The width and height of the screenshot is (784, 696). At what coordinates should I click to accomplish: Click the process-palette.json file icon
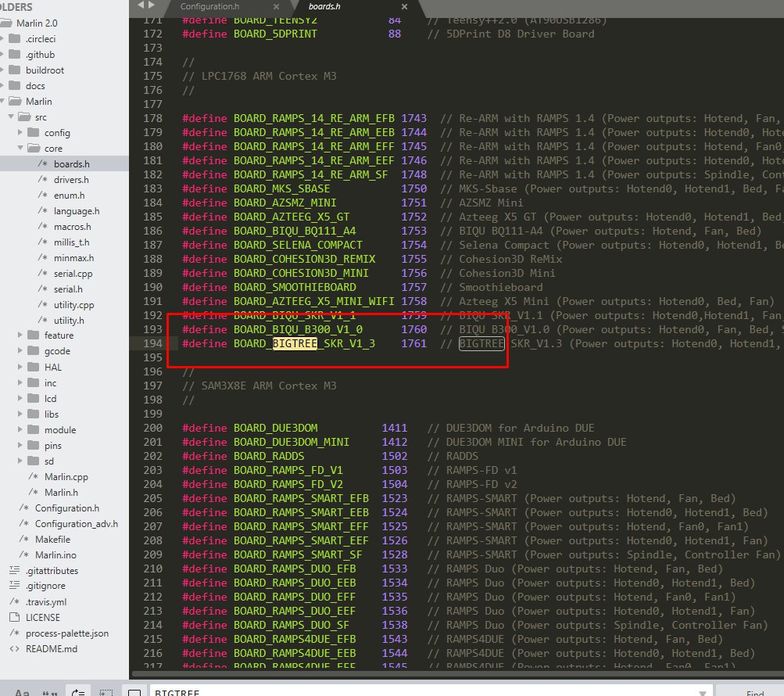pos(15,633)
